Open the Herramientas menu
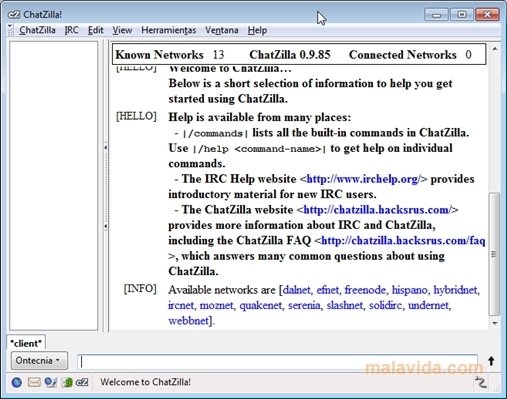Screen dimensions: 507x399 click(169, 30)
